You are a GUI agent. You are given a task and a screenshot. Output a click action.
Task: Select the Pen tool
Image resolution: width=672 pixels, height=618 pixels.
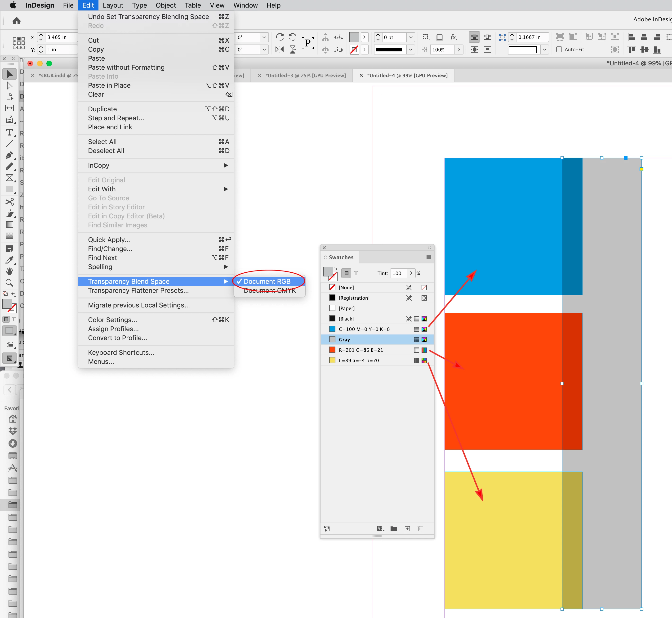[9, 155]
